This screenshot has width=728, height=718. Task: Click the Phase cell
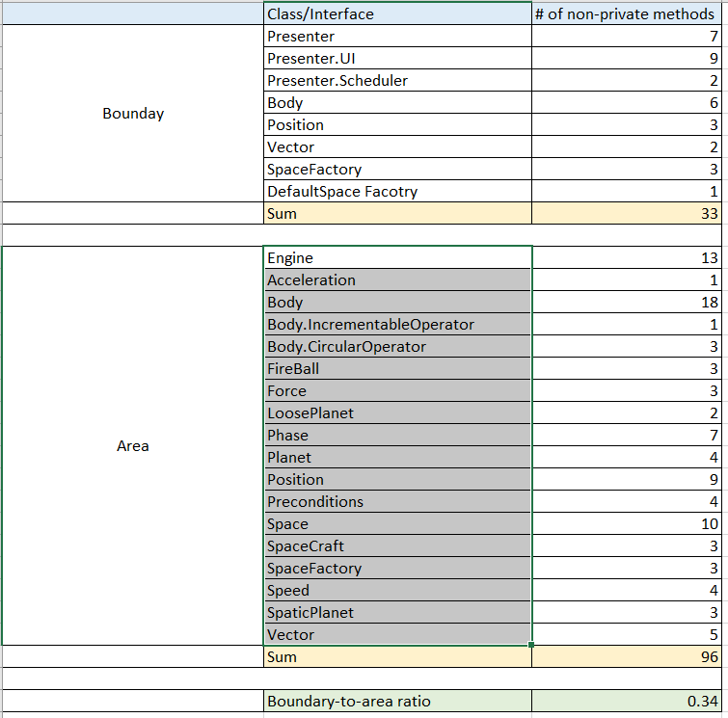coord(397,436)
